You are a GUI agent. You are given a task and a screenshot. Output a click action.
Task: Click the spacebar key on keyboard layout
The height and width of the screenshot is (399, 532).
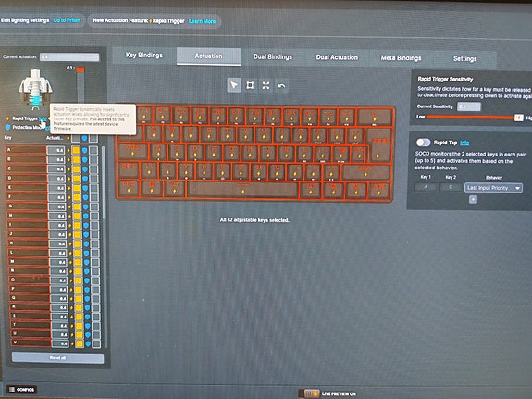coord(243,190)
